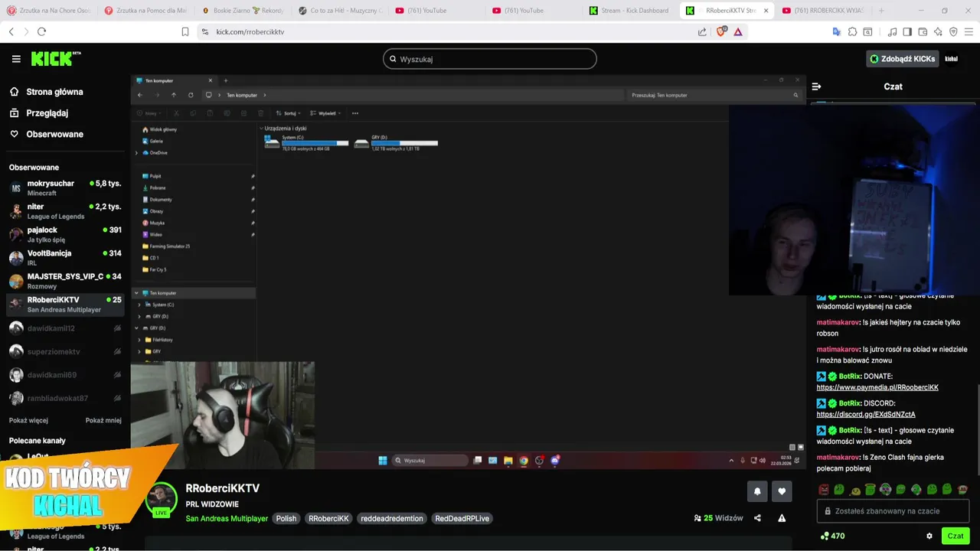Report the stream with the warning triangle
The width and height of the screenshot is (980, 551).
(x=782, y=518)
